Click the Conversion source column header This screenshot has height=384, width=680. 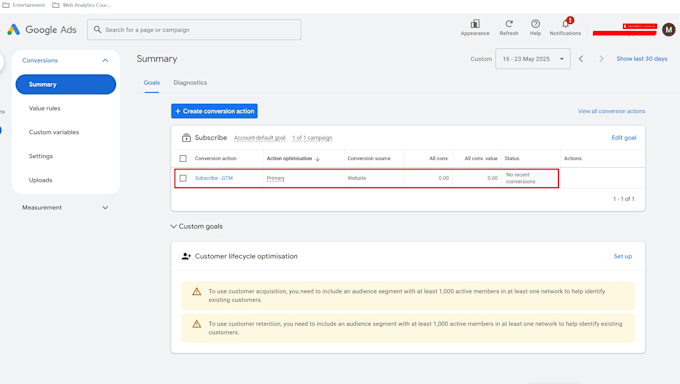point(369,159)
